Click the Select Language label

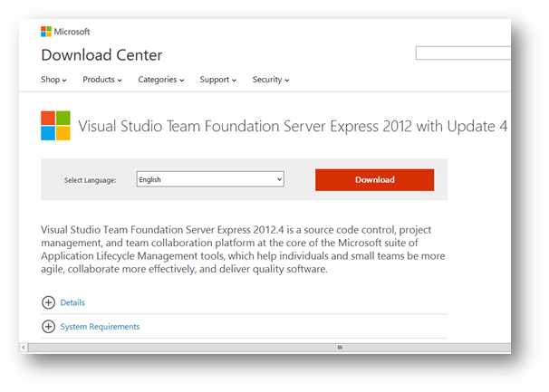(90, 180)
